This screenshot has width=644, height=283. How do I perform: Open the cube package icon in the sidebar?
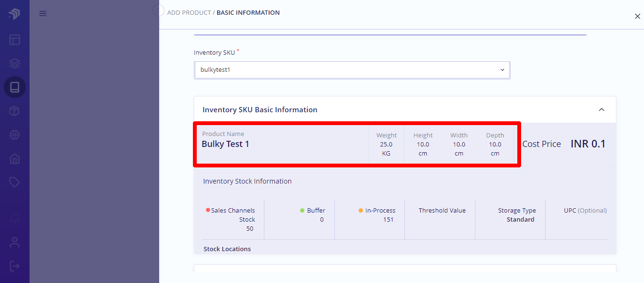pos(15,111)
